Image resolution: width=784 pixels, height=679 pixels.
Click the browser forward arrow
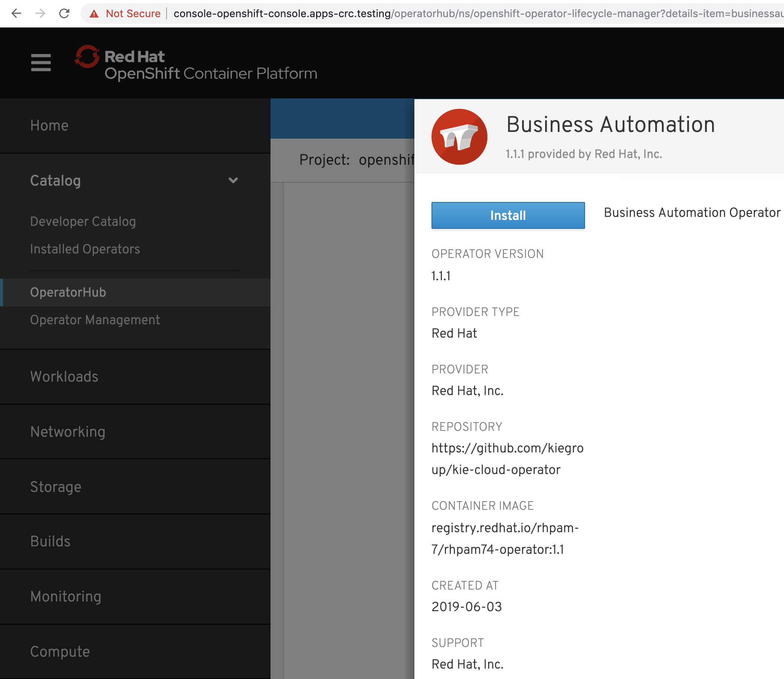coord(40,14)
